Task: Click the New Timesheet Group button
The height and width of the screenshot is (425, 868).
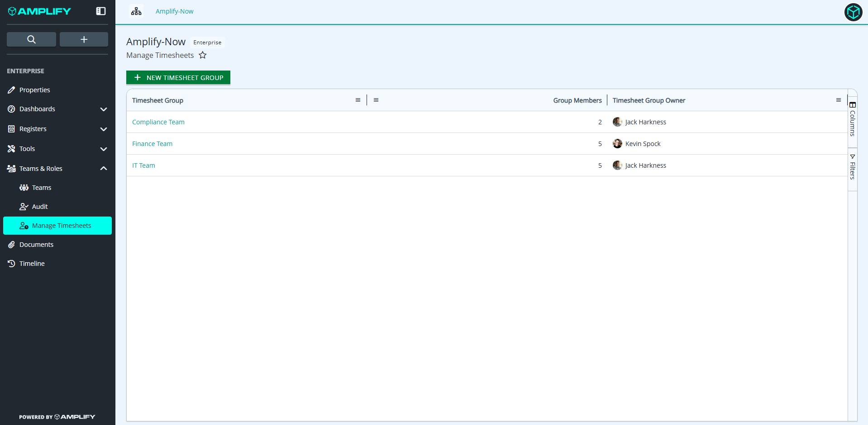Action: (x=178, y=77)
